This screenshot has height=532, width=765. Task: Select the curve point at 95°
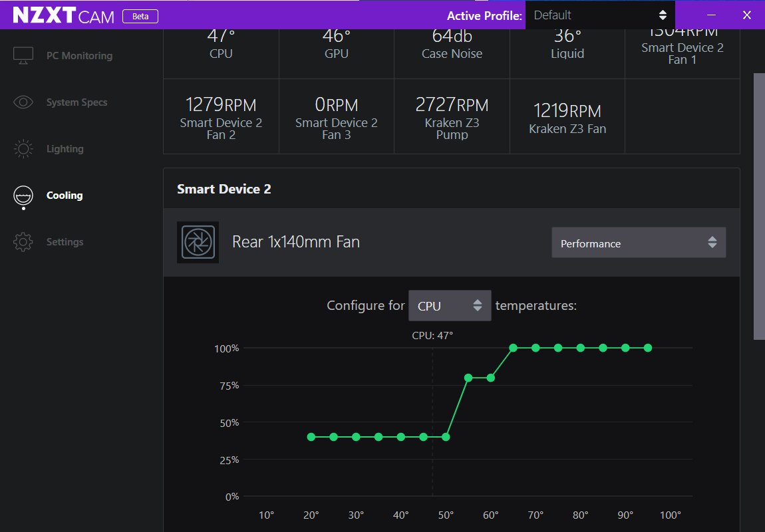[648, 348]
